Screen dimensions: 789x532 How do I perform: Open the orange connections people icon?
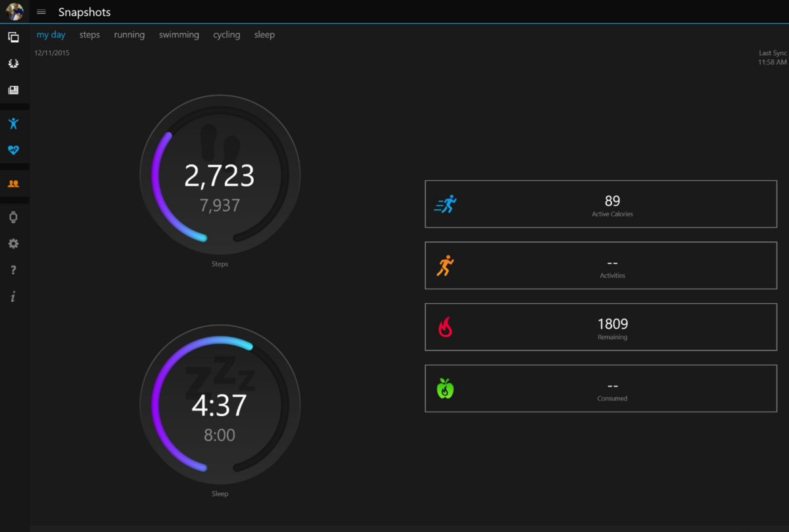tap(13, 184)
